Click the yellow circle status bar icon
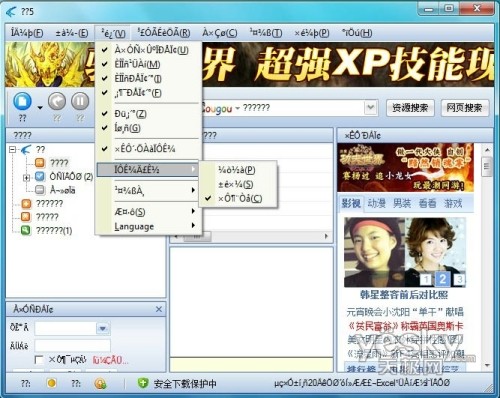This screenshot has width=500, height=398. [52, 383]
